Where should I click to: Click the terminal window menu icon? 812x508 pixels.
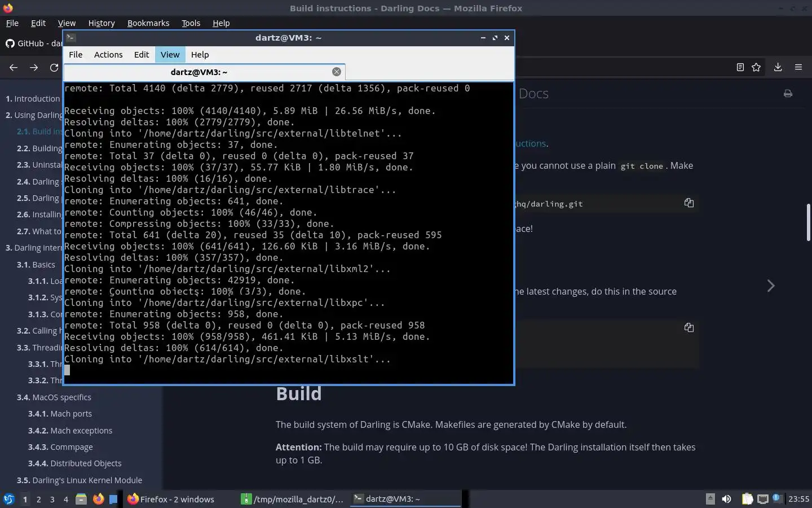coord(71,38)
